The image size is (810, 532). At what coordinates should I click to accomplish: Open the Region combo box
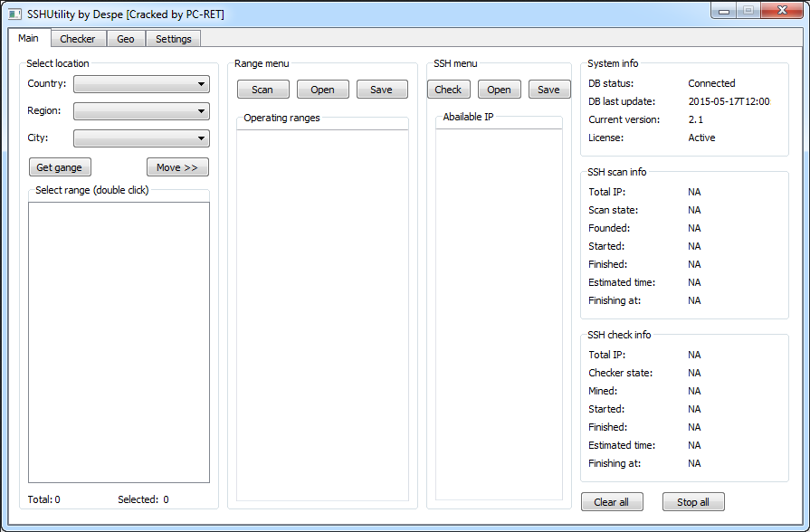[141, 111]
